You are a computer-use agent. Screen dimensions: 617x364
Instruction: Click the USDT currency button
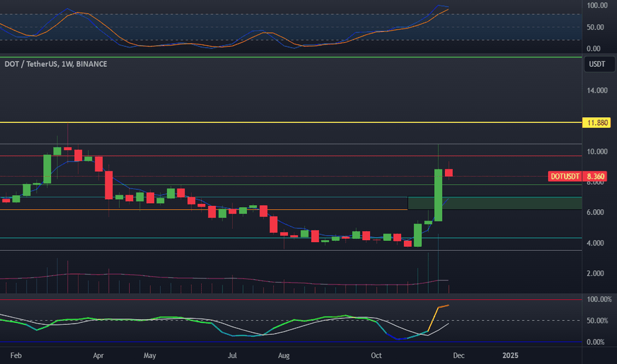click(x=598, y=64)
